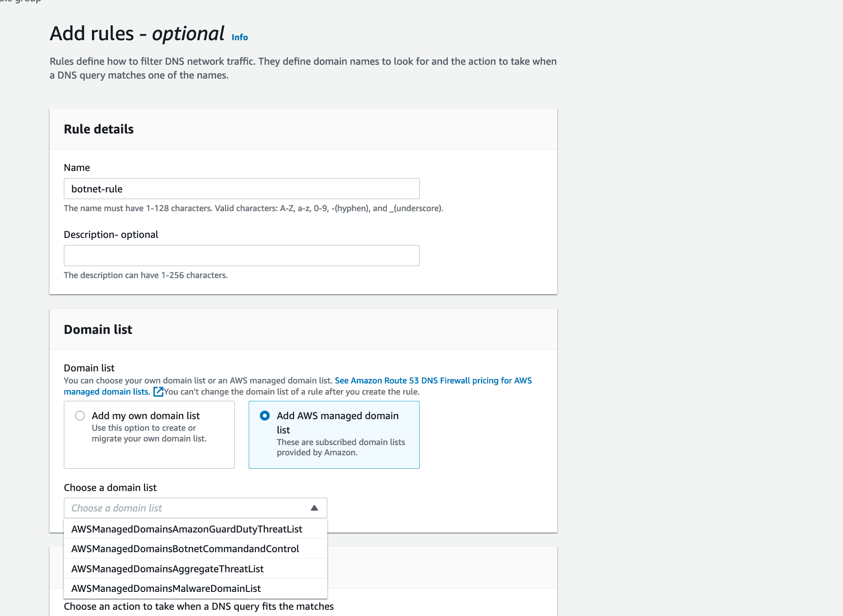
Task: Click the managed domain lists link text
Action: coord(107,391)
